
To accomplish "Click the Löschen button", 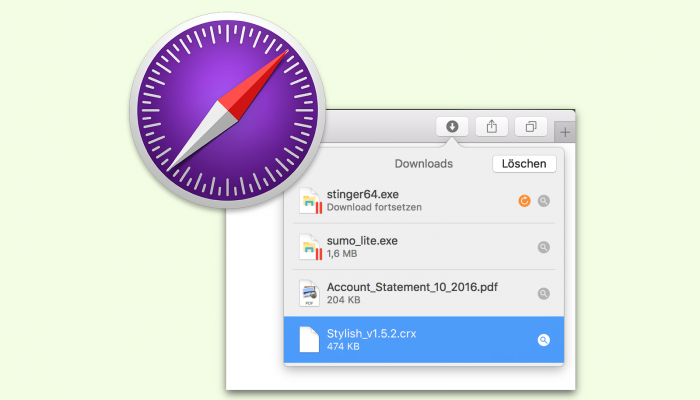I will [x=524, y=164].
